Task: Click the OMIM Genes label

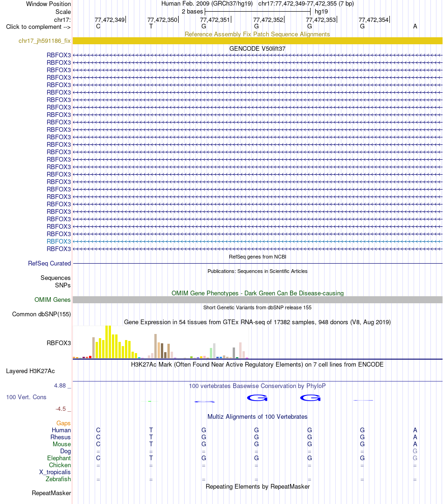Action: point(52,300)
